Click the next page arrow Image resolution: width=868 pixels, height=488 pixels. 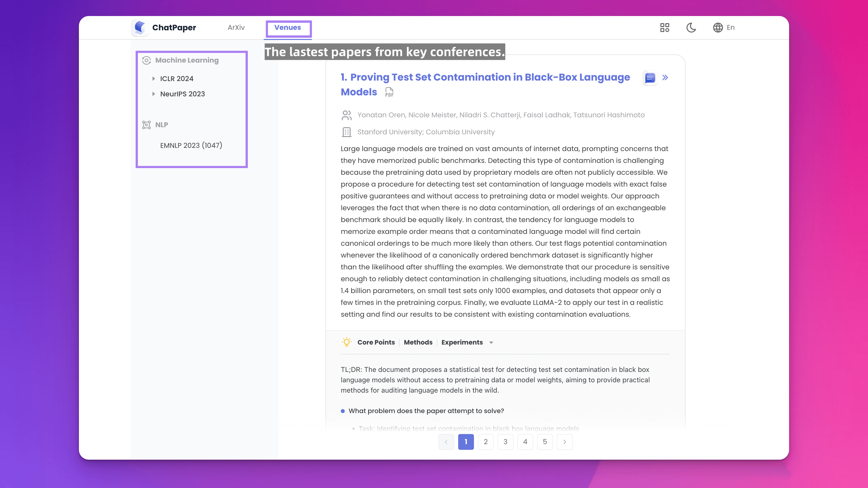(x=564, y=442)
